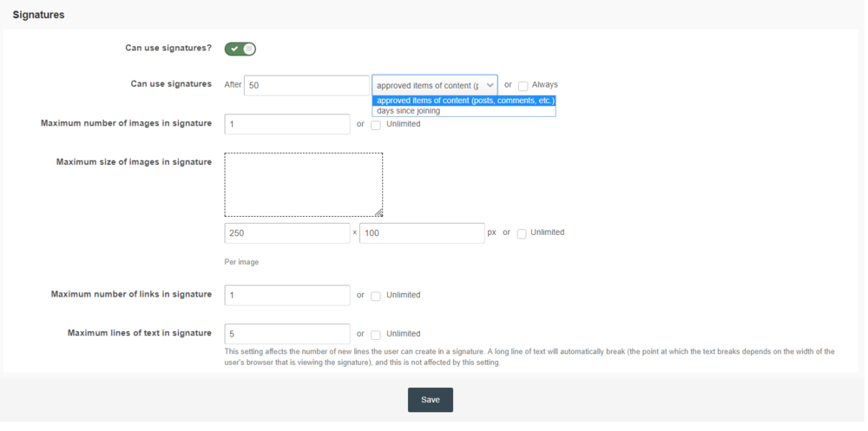
Task: Click inside the dashed image size text area
Action: 303,184
